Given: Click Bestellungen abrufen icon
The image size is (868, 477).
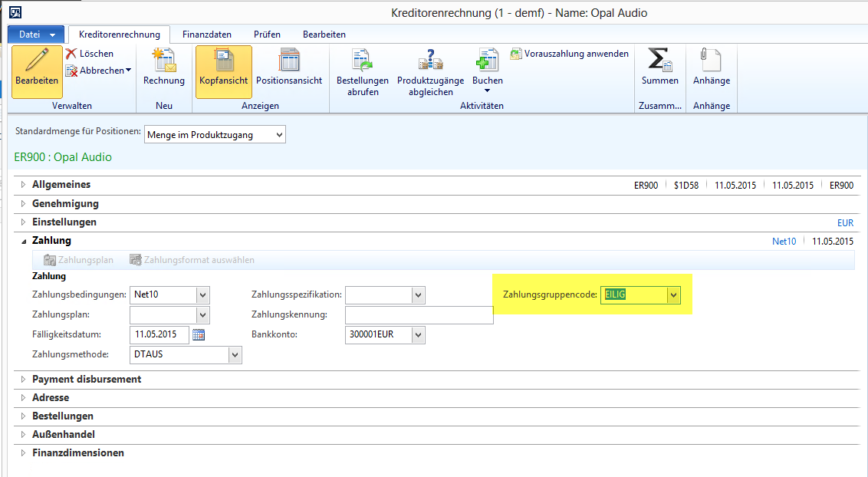Looking at the screenshot, I should pos(362,61).
